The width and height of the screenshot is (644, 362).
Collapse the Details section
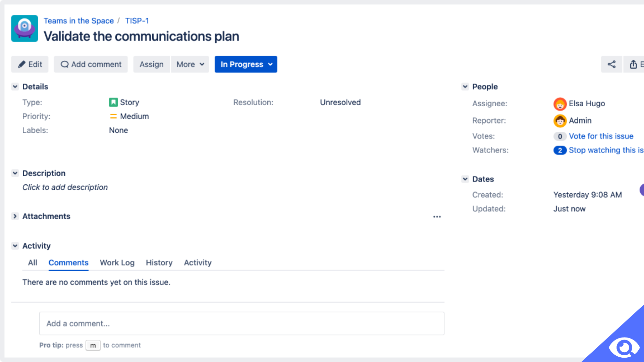(15, 86)
